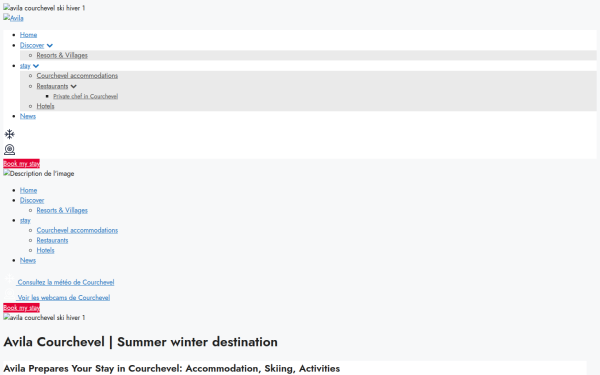This screenshot has width=600, height=375.
Task: Open the blue Discover link in second menu
Action: (32, 201)
